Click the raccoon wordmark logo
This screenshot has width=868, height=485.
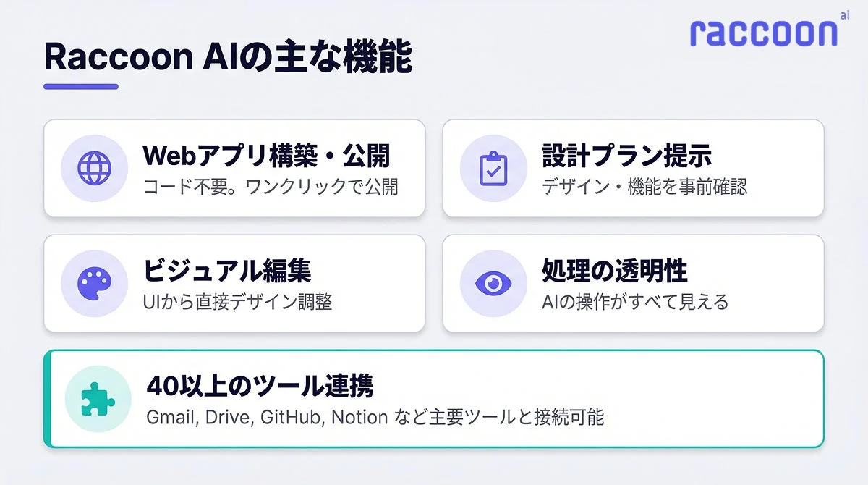tap(762, 33)
